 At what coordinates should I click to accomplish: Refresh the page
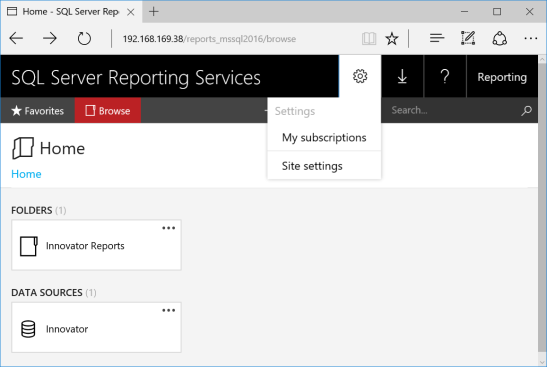point(84,38)
